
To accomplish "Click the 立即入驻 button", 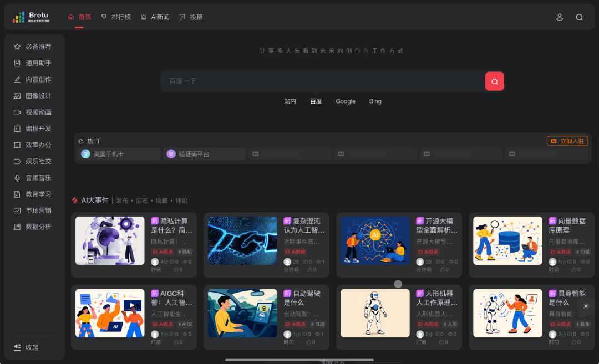I will point(567,141).
